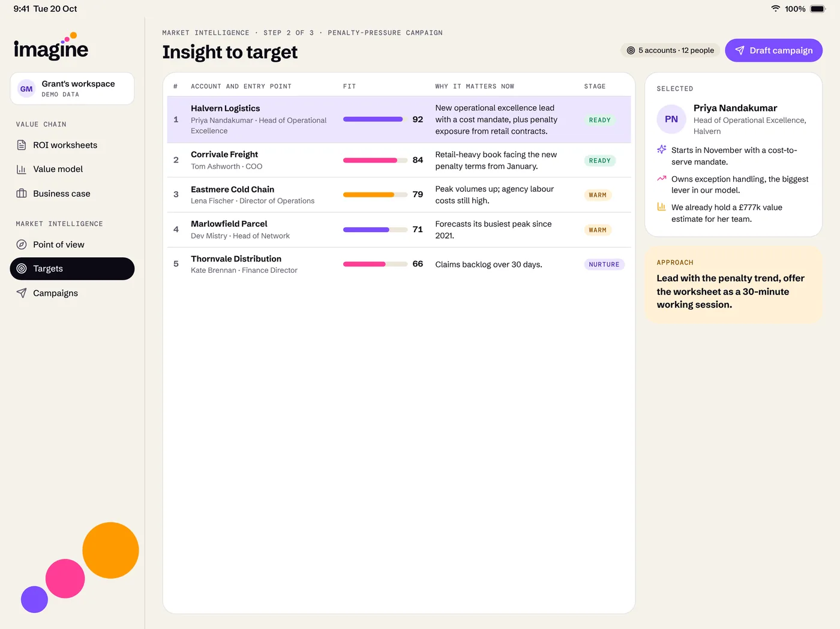Click the trend arrow icon beside Owns exception handling
Image resolution: width=840 pixels, height=629 pixels.
[x=662, y=178]
